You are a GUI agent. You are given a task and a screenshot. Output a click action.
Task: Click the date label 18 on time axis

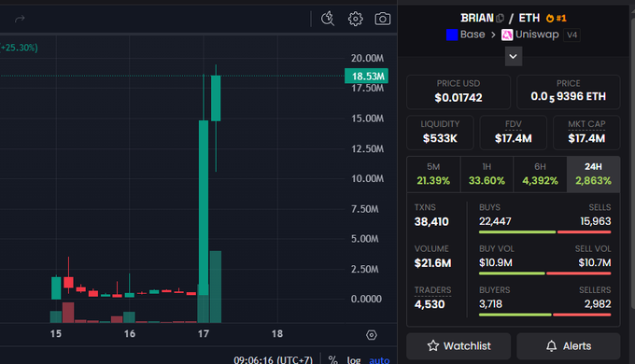coord(277,333)
